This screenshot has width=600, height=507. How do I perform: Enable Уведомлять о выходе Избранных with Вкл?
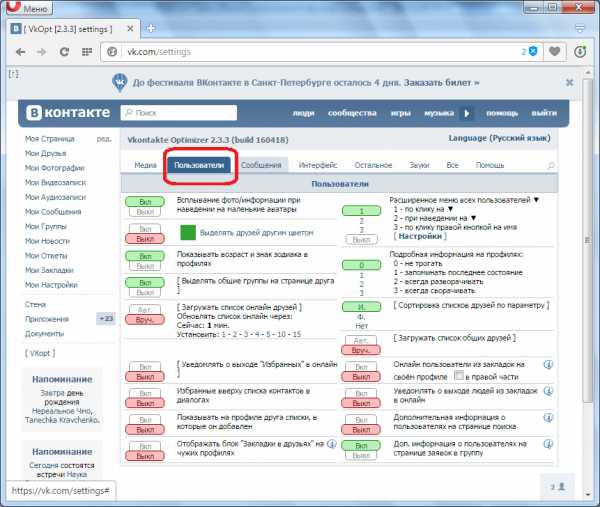[145, 367]
